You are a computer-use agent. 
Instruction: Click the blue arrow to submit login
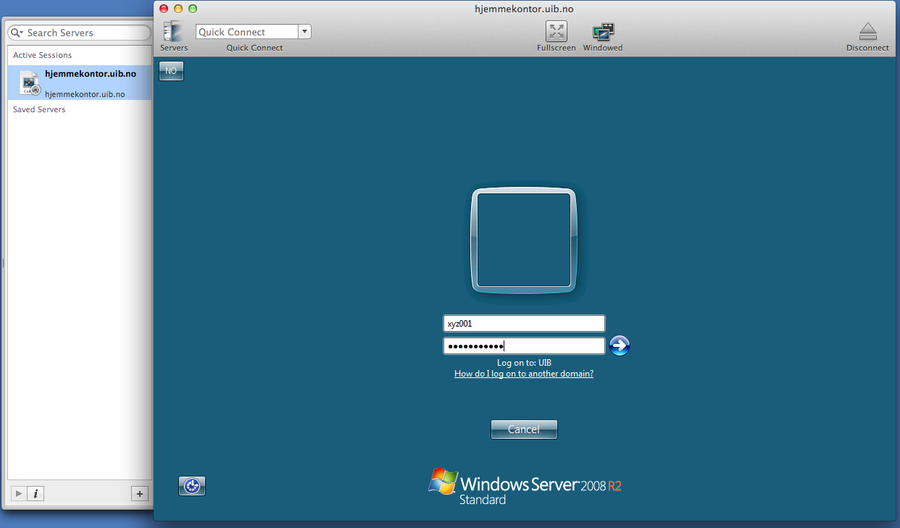pos(619,346)
